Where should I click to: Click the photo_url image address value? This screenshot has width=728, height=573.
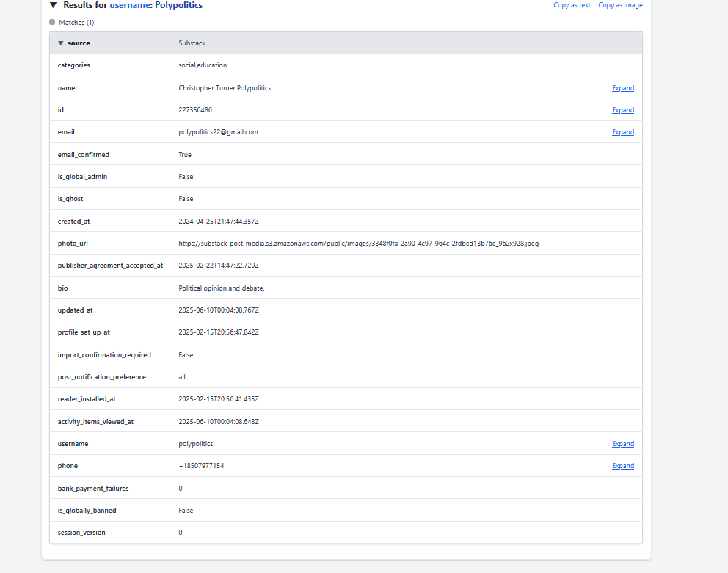point(358,244)
